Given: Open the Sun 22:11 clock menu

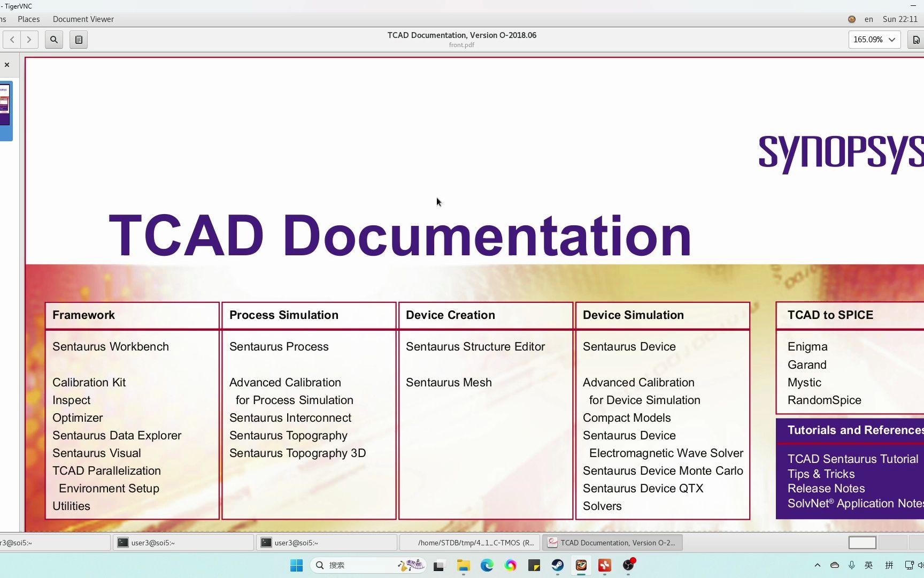Looking at the screenshot, I should pos(900,19).
